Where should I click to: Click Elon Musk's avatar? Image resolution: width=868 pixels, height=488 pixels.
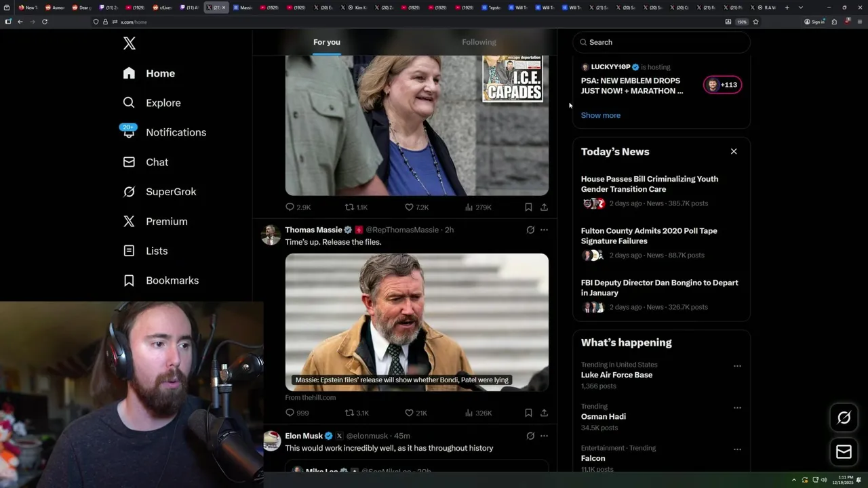pyautogui.click(x=271, y=441)
